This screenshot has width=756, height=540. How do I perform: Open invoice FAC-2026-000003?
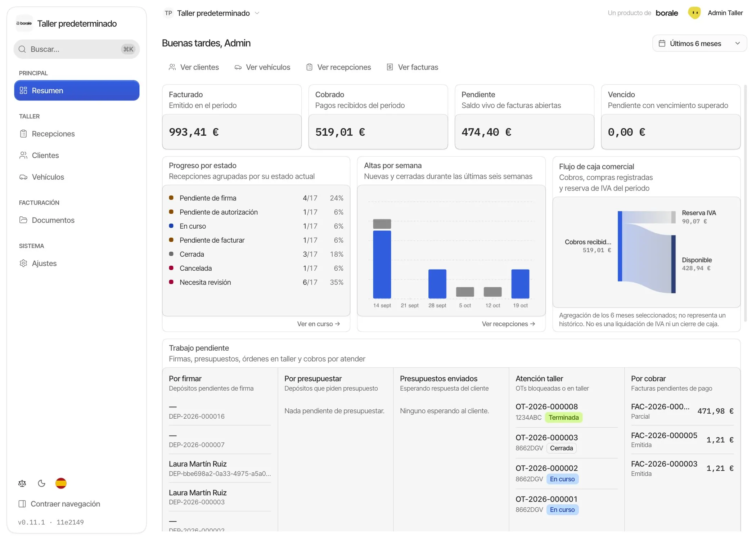(x=682, y=468)
